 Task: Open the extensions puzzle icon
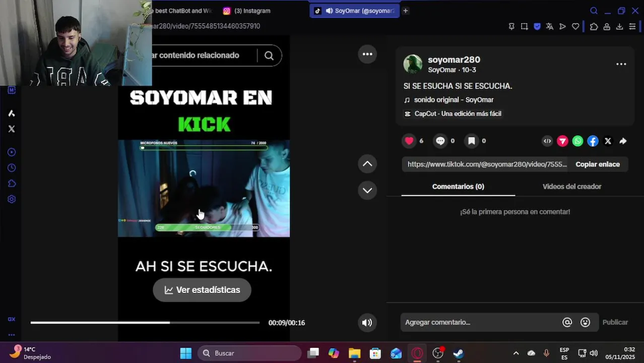tap(594, 27)
